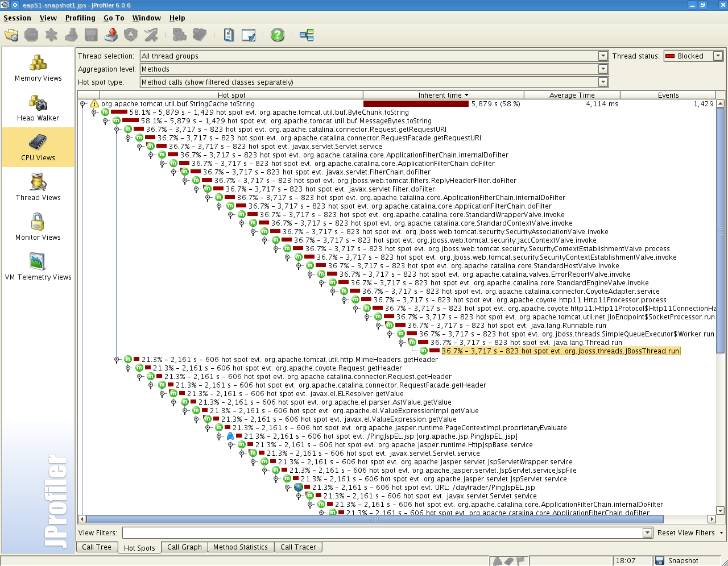Switch to the Method Statistics tab
The image size is (728, 566).
click(241, 547)
